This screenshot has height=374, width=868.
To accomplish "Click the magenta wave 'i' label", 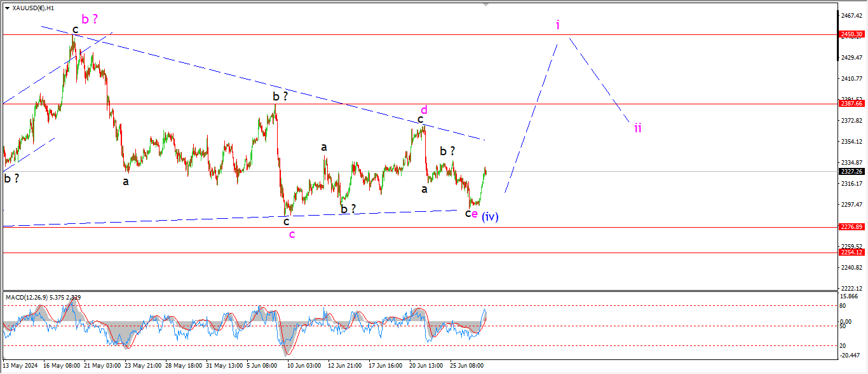I will click(558, 25).
